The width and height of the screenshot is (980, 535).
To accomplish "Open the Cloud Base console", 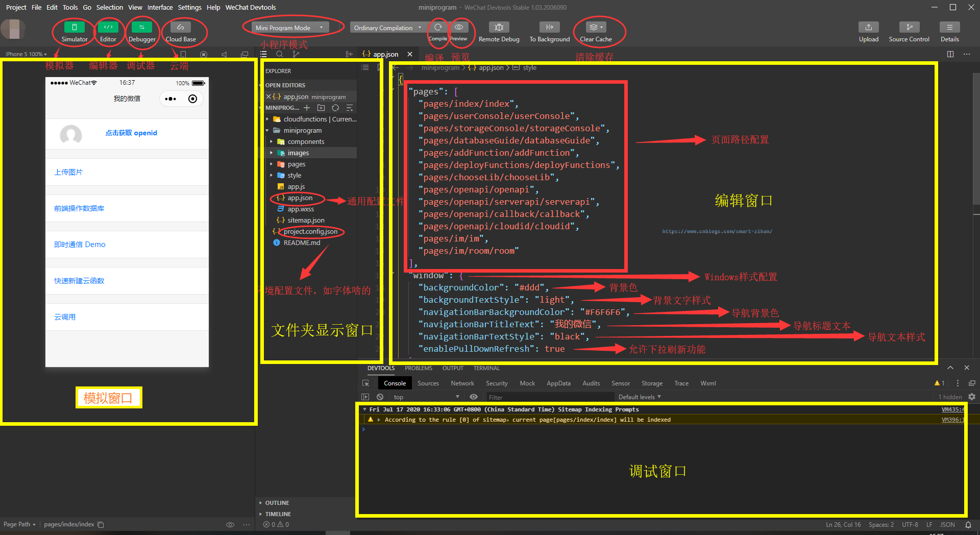I will pyautogui.click(x=181, y=28).
